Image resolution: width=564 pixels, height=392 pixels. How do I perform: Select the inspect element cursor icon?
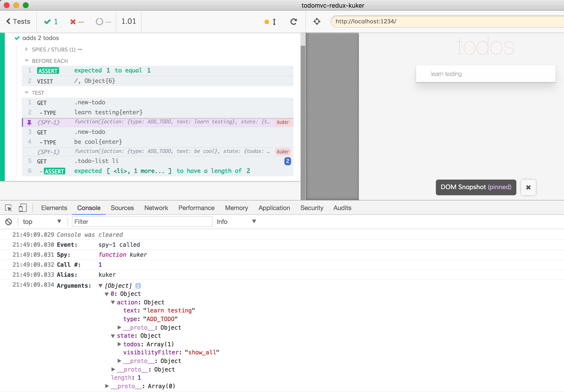point(9,208)
